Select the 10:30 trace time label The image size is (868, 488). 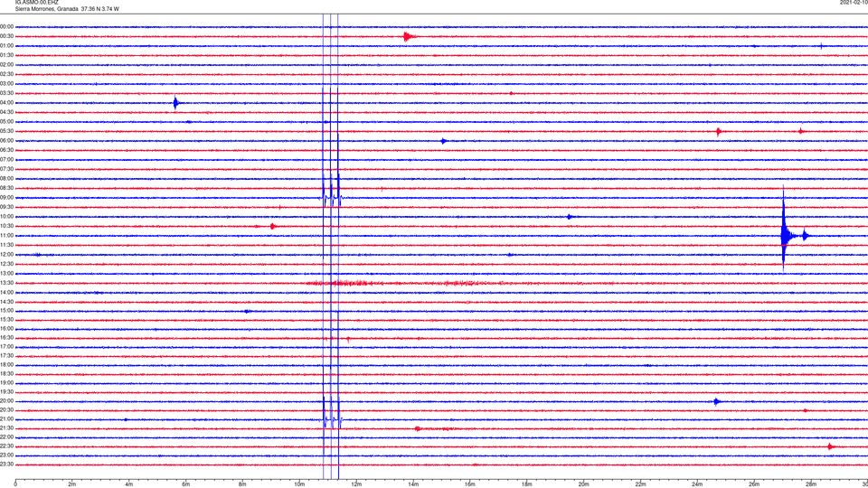(x=6, y=226)
